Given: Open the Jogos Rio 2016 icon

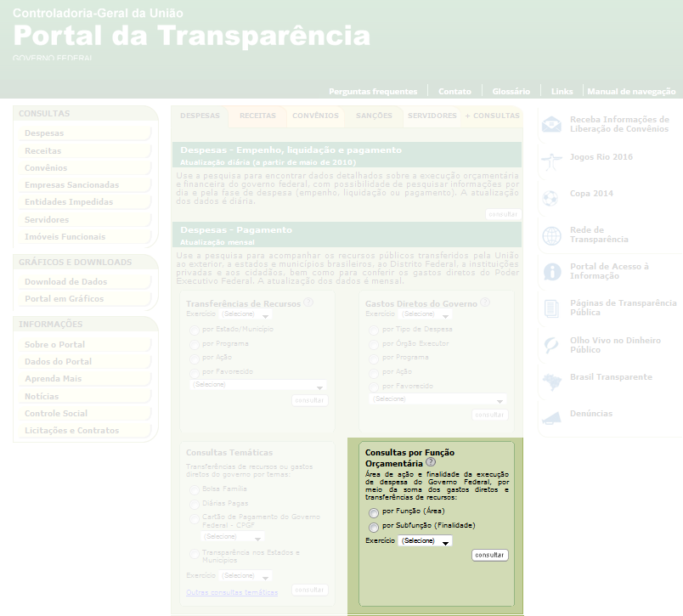Looking at the screenshot, I should tap(552, 159).
